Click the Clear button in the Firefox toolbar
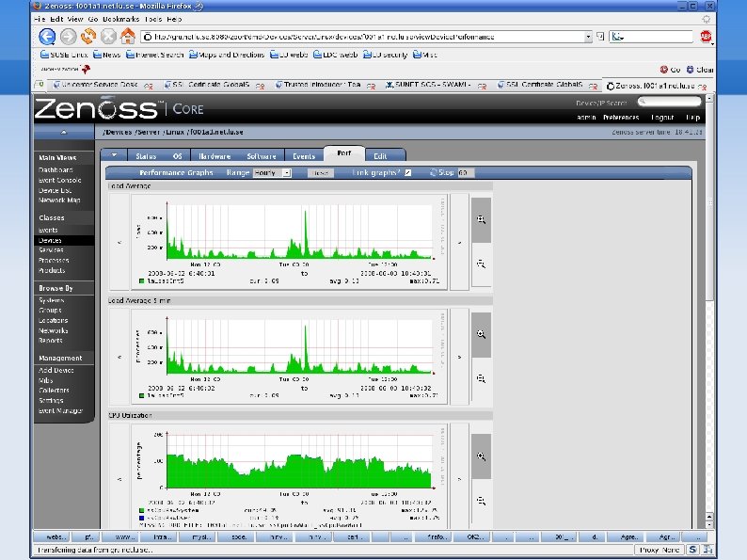Screen dimensions: 747x560 click(x=700, y=70)
